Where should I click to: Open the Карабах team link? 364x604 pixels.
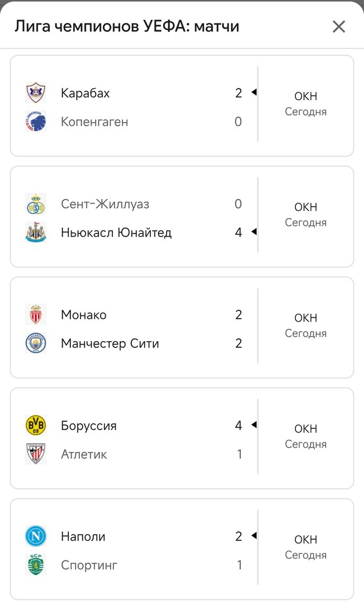(x=85, y=93)
